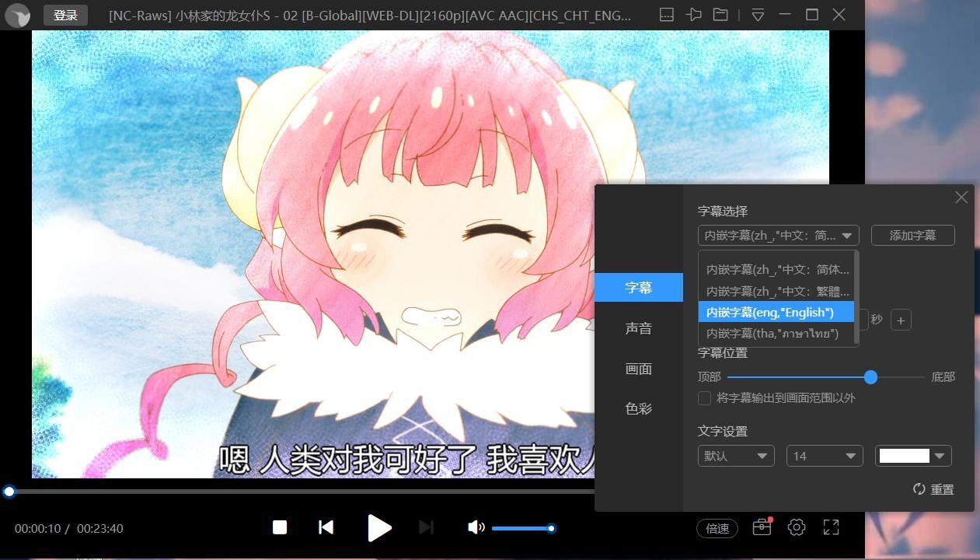This screenshot has height=560, width=980.
Task: Open the white subtitle color swatch
Action: click(x=912, y=456)
